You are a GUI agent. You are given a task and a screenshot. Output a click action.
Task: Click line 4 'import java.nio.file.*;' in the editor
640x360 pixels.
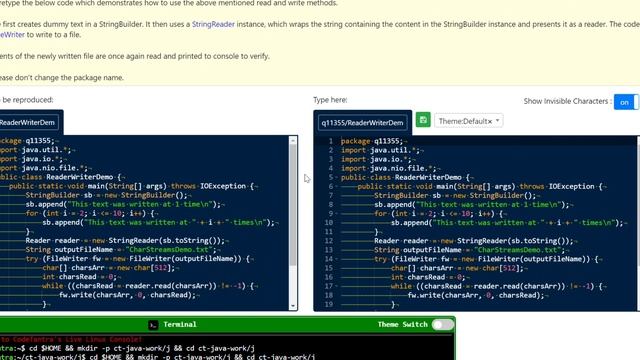pos(390,169)
